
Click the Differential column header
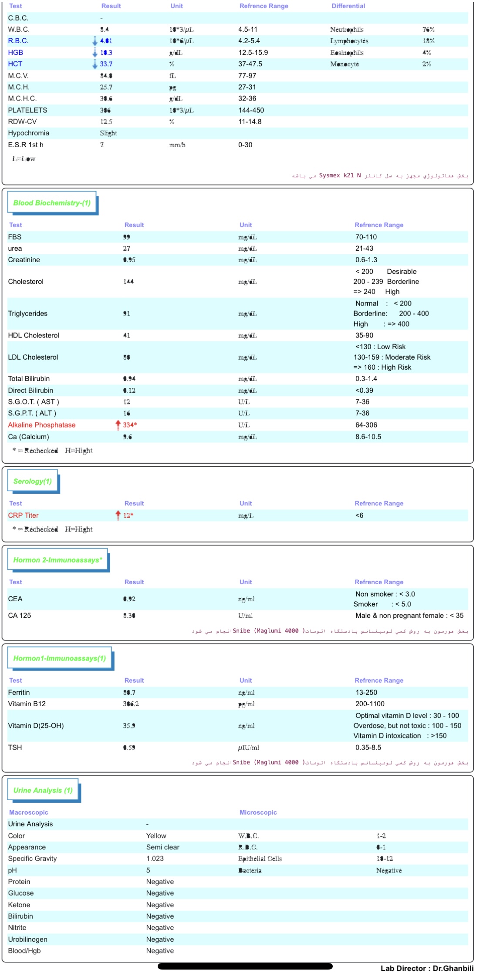(348, 6)
